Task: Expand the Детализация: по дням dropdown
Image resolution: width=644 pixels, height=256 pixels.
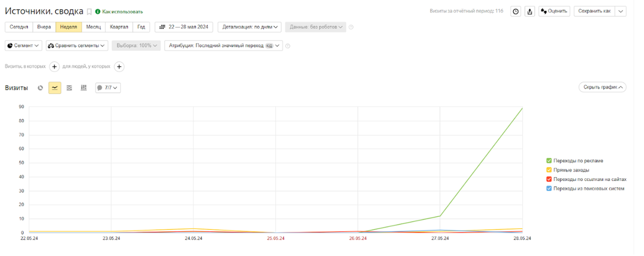Action: pos(250,27)
